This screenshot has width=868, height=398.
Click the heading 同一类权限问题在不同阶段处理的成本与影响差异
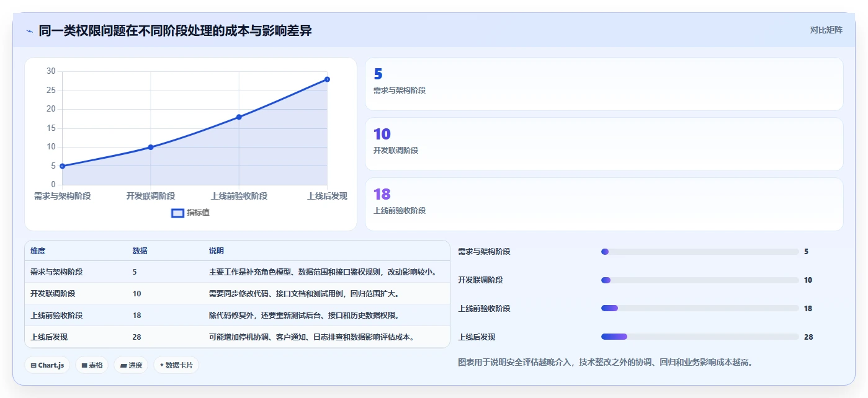pyautogui.click(x=175, y=30)
